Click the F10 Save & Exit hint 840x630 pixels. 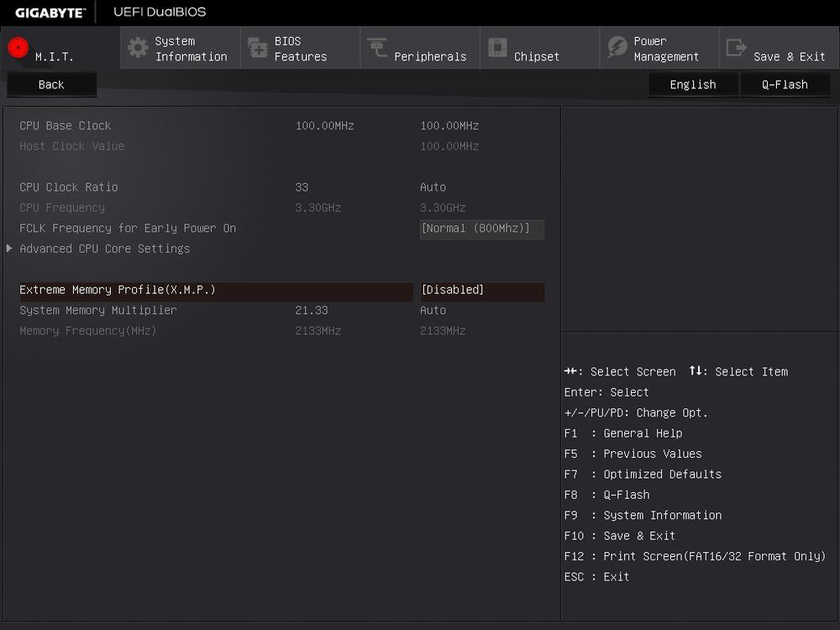[x=620, y=536]
